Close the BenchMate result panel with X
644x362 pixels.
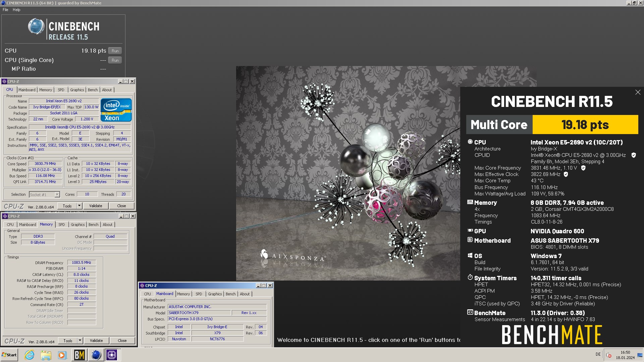(x=638, y=92)
